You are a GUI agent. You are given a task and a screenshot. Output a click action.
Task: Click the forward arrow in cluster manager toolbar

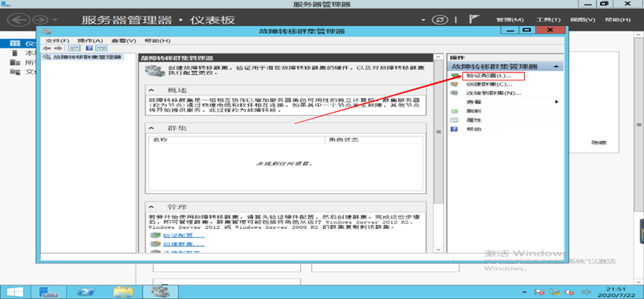pyautogui.click(x=58, y=48)
